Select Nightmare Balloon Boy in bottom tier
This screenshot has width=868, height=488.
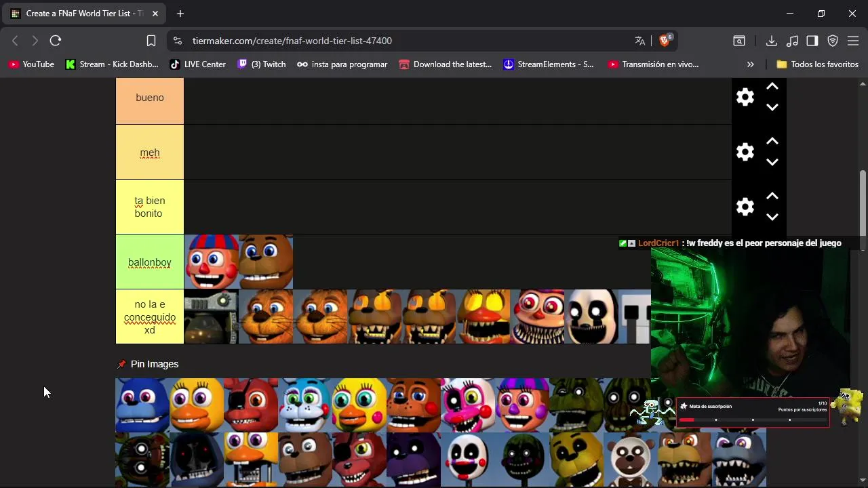pyautogui.click(x=537, y=317)
